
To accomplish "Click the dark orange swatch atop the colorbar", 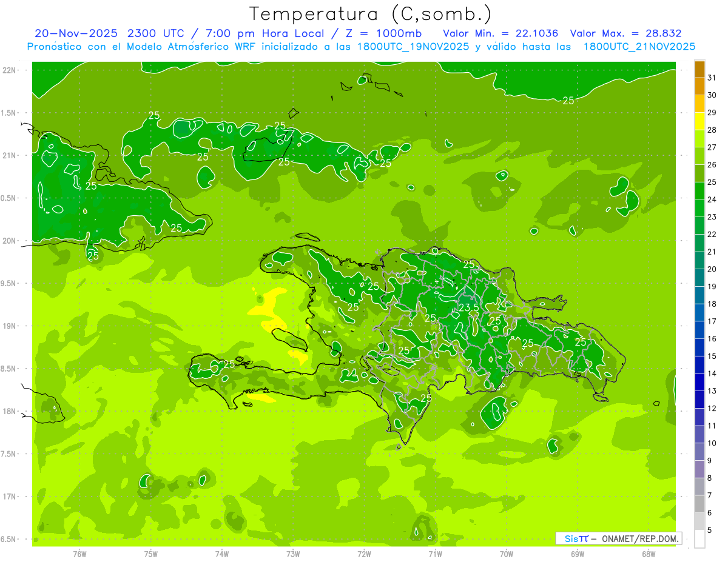I will coord(699,69).
